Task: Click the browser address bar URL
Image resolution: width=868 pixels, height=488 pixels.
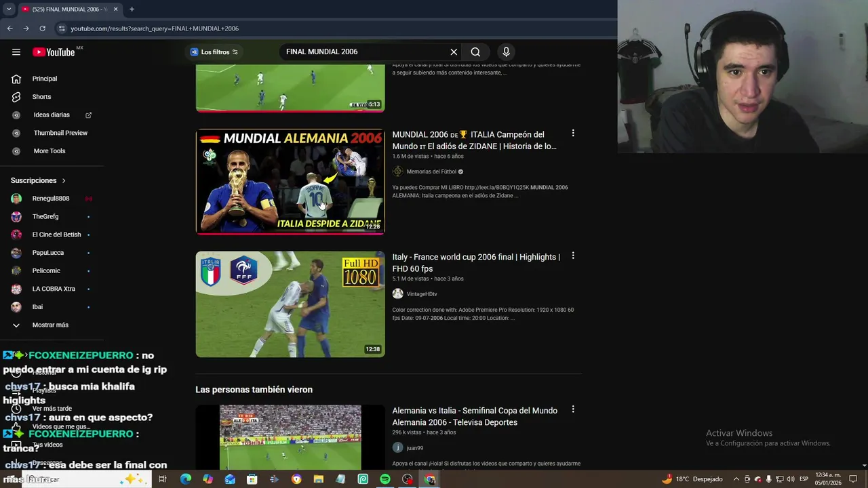Action: click(x=155, y=28)
